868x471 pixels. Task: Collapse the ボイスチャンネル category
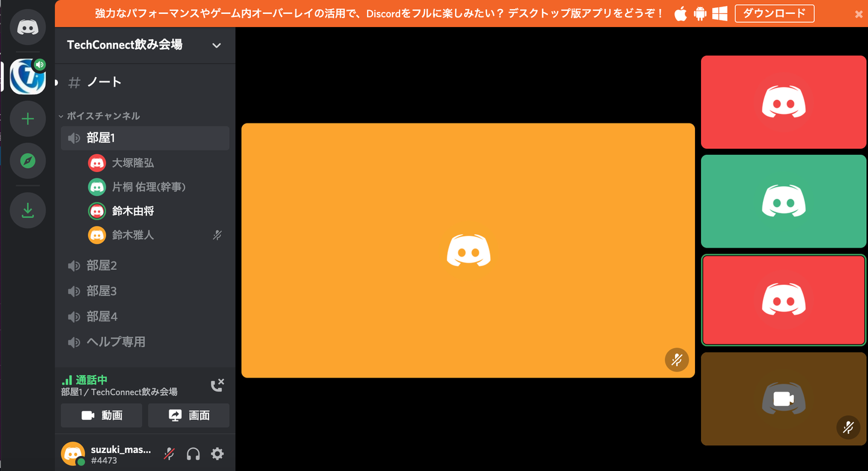click(102, 116)
